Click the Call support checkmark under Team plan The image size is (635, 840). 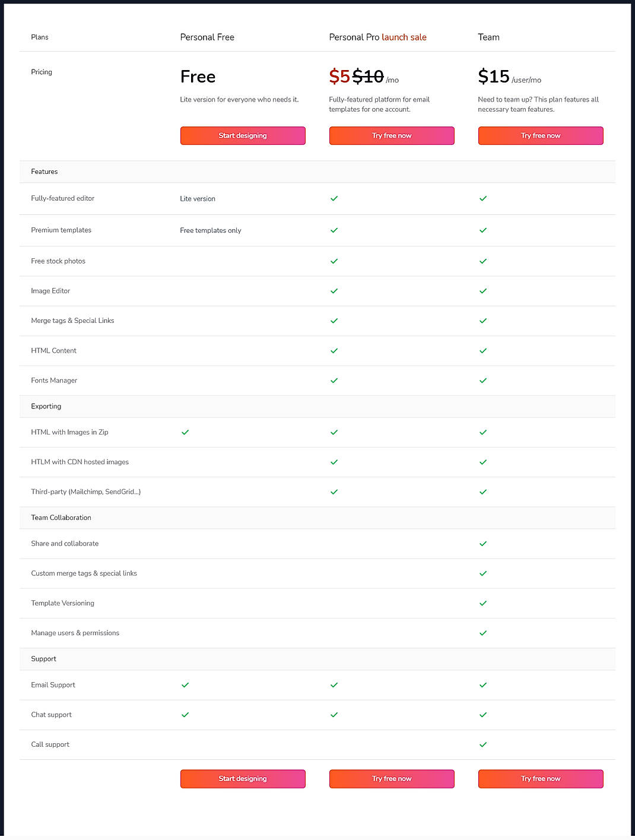point(482,744)
